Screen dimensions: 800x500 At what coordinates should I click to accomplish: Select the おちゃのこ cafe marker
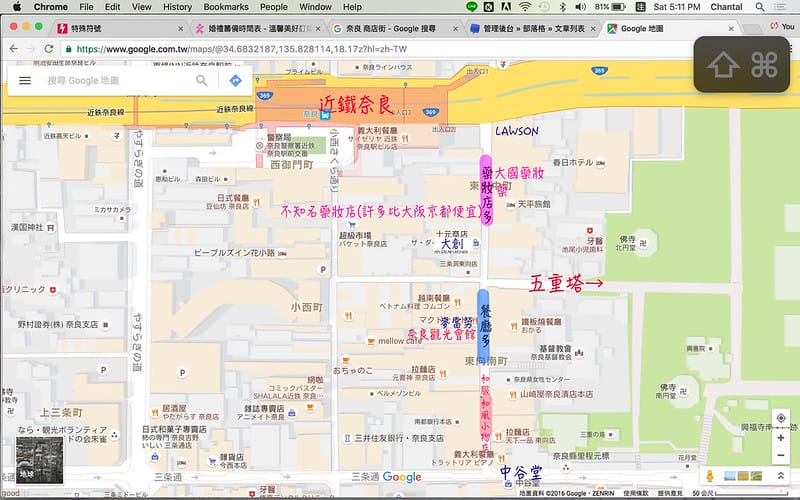pos(346,360)
